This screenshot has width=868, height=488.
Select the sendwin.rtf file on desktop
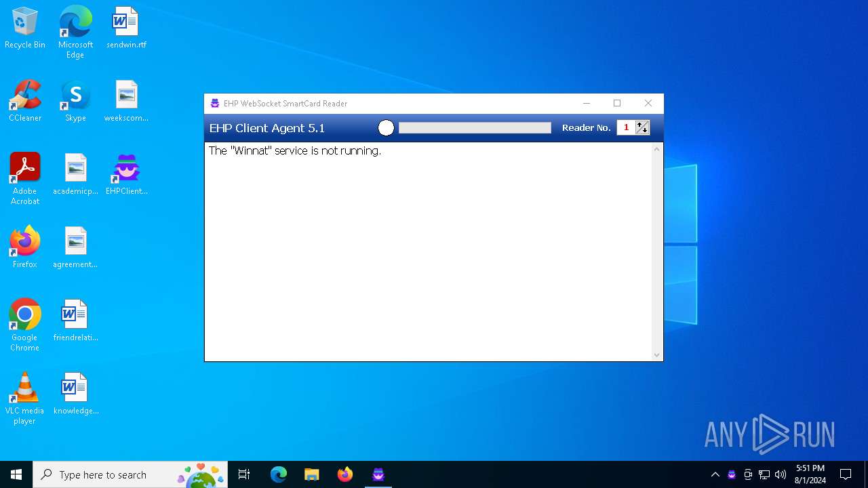point(126,28)
